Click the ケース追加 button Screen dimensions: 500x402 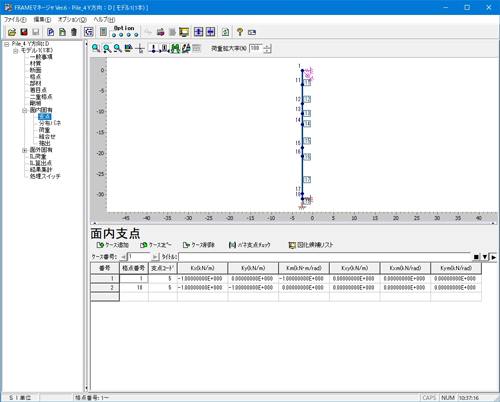pos(113,245)
